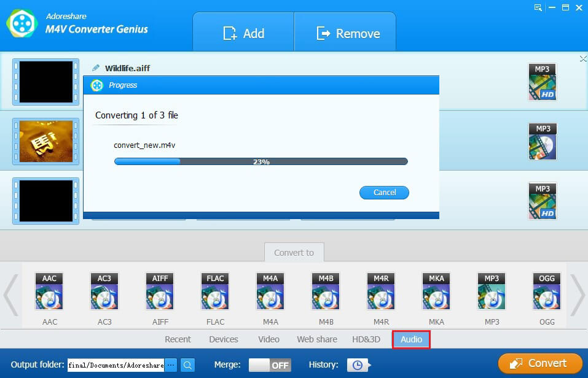
Task: Open the feedback icon in the title bar
Action: (538, 8)
